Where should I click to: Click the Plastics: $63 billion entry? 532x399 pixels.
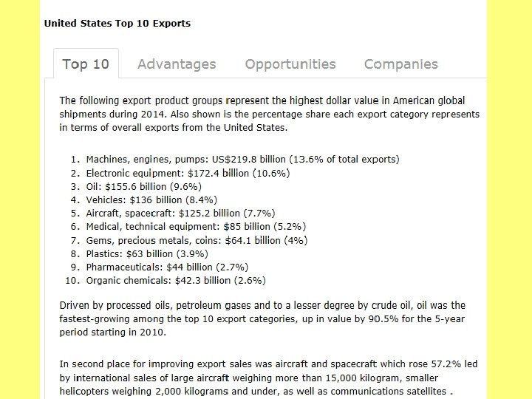pyautogui.click(x=147, y=253)
